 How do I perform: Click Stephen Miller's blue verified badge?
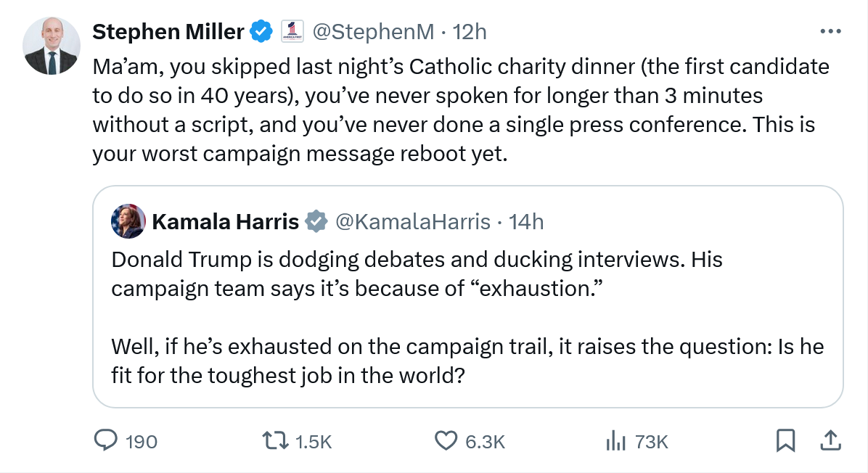pos(261,32)
